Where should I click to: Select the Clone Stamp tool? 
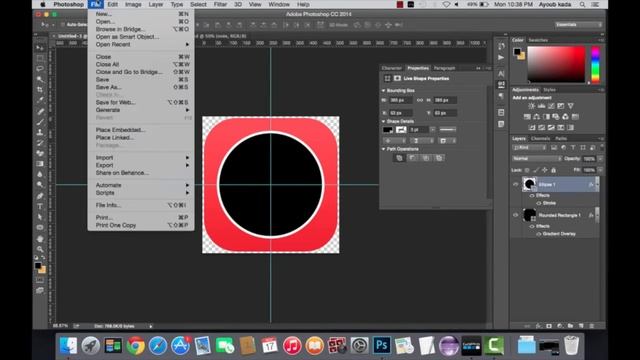[40, 132]
